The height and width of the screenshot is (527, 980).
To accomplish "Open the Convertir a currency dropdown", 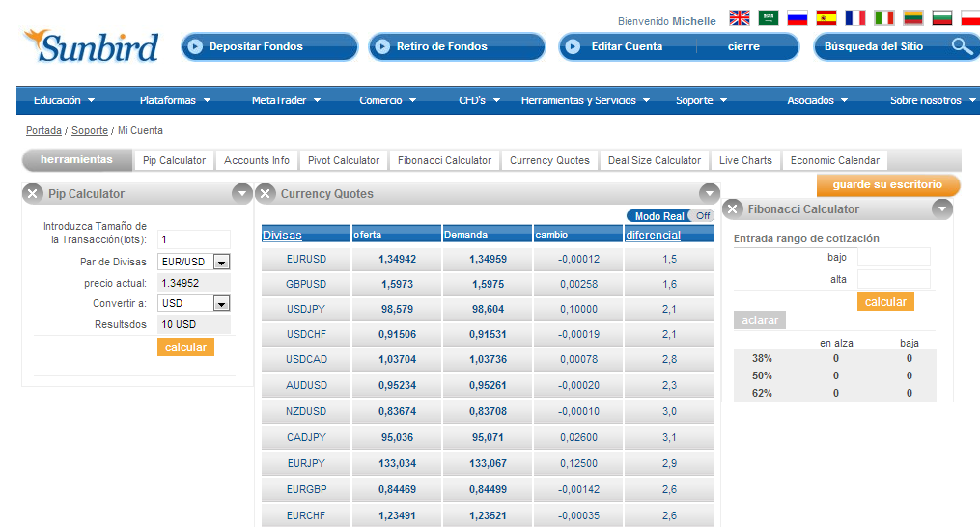I will (221, 304).
